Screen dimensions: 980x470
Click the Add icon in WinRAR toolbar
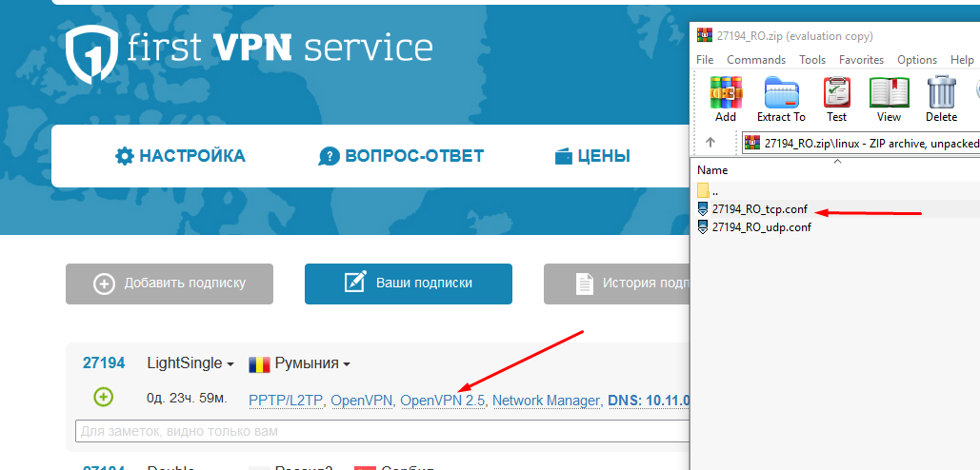click(726, 94)
